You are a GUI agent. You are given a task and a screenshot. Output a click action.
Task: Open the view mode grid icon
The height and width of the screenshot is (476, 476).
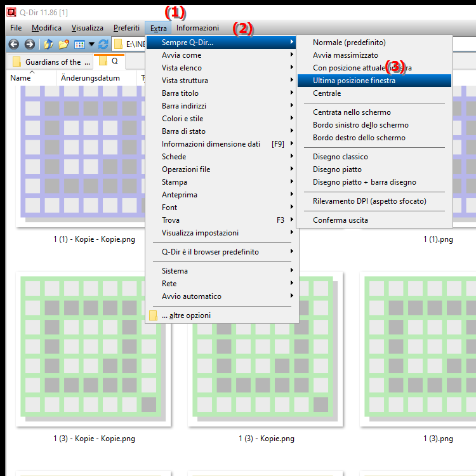coord(79,44)
